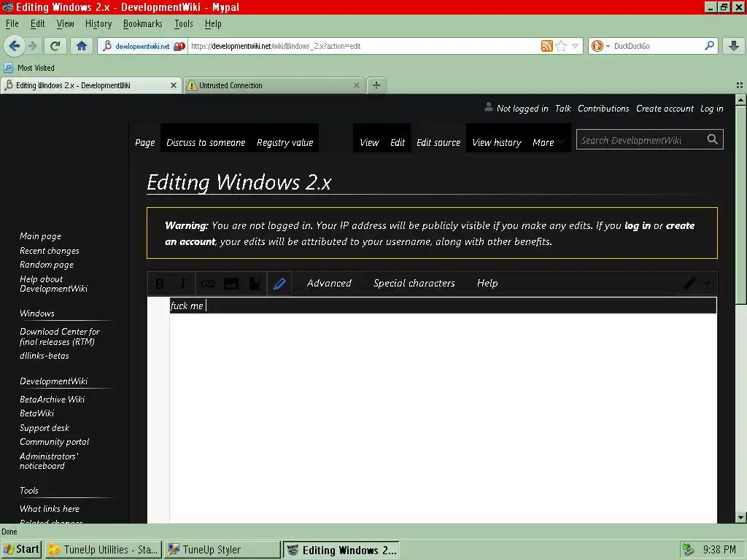Open a new tab with the plus button

pyautogui.click(x=376, y=85)
